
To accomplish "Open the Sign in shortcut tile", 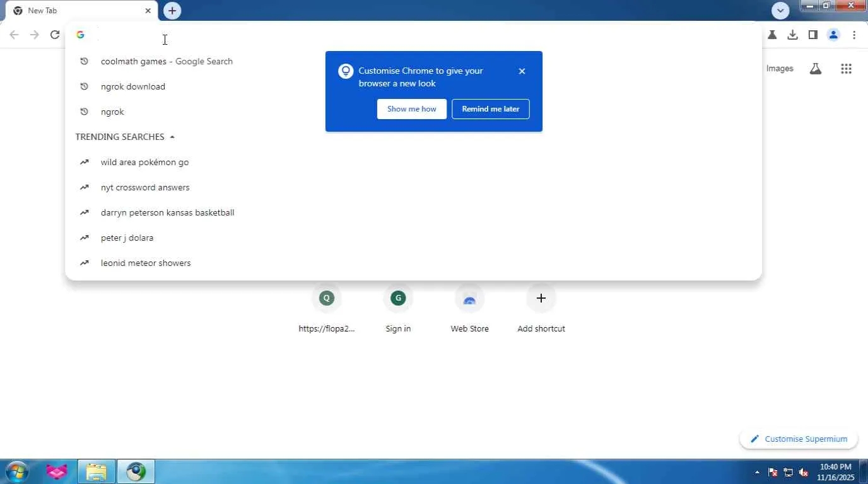I will coord(398,309).
